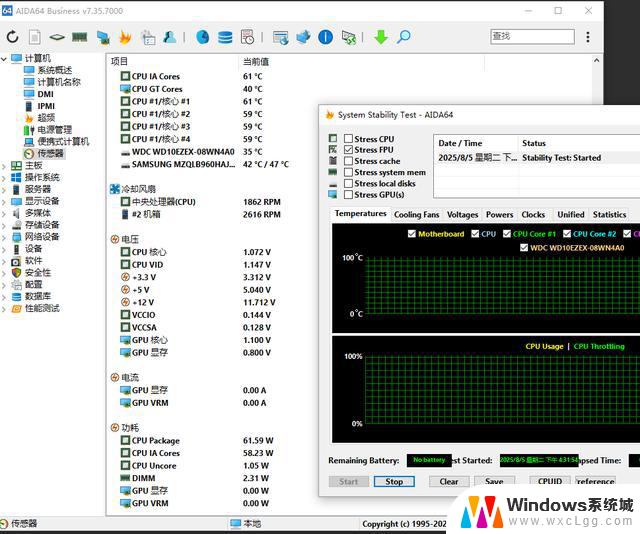640x534 pixels.
Task: Click the Save button
Action: click(494, 481)
